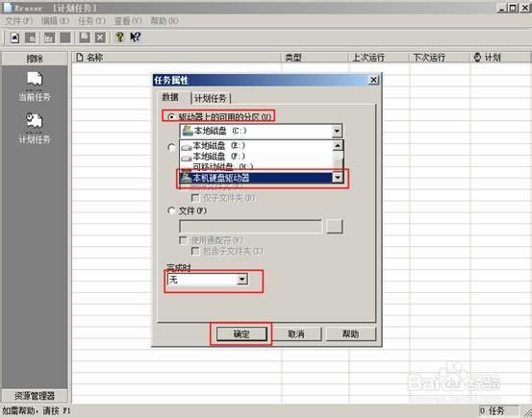Click the new task toolbar icon
Image resolution: width=532 pixels, height=418 pixels.
14,37
